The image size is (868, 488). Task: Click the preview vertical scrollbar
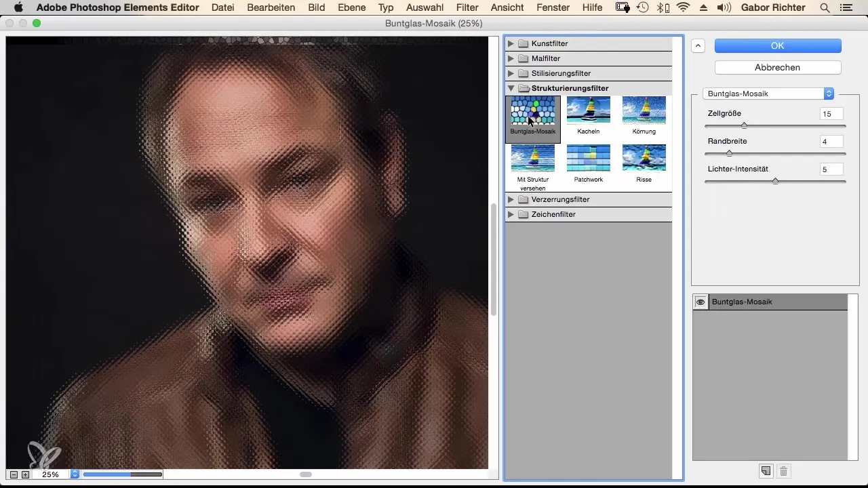coord(494,260)
